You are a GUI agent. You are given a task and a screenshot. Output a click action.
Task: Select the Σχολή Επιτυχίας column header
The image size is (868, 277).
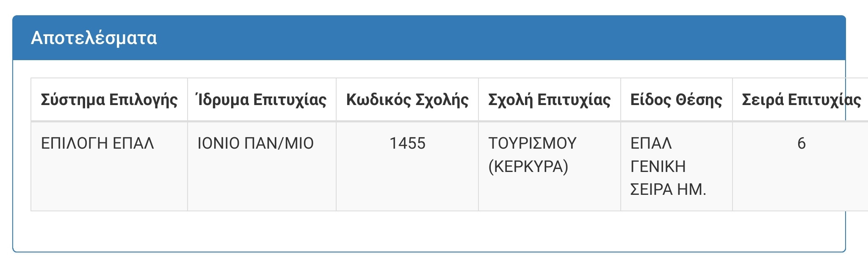[x=549, y=100]
